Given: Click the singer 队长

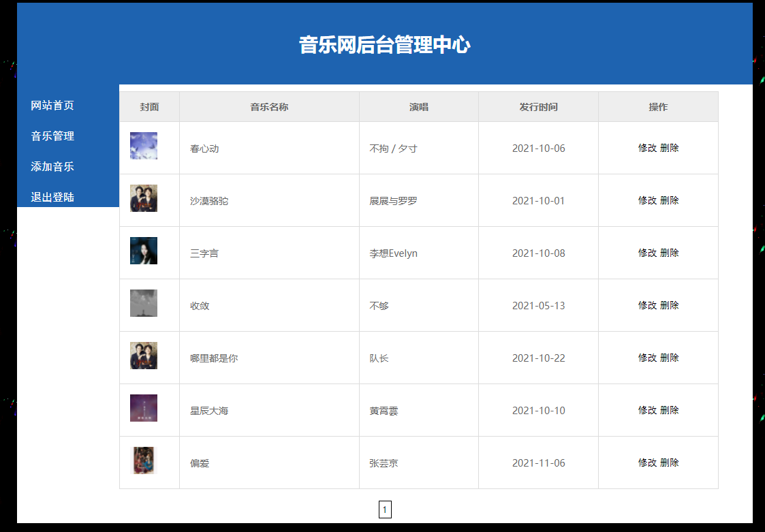Looking at the screenshot, I should coord(379,359).
